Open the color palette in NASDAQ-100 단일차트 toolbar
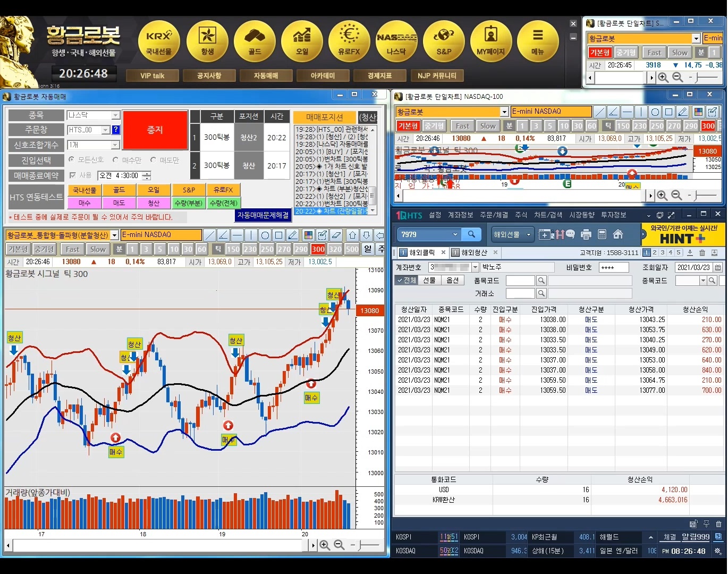Screen dimensions: 728x574 [698, 112]
